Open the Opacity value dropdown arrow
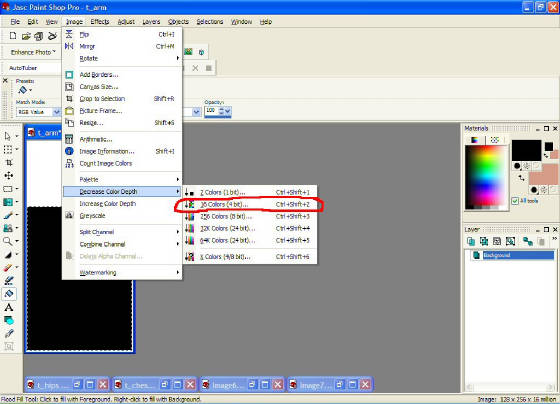 pyautogui.click(x=228, y=112)
